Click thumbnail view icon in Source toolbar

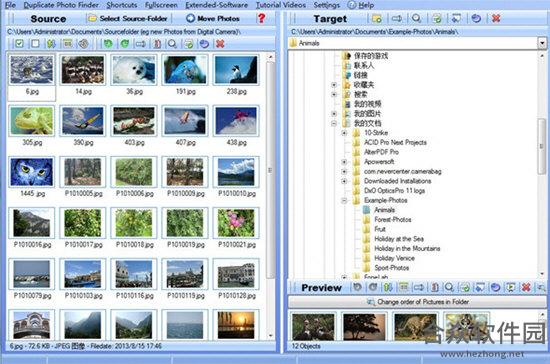(x=67, y=44)
